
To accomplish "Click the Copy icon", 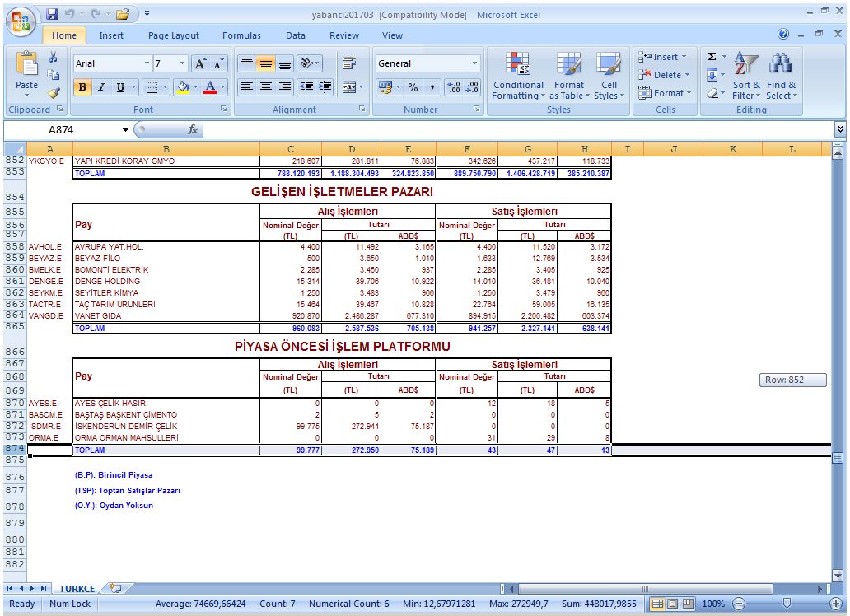I will pyautogui.click(x=53, y=74).
